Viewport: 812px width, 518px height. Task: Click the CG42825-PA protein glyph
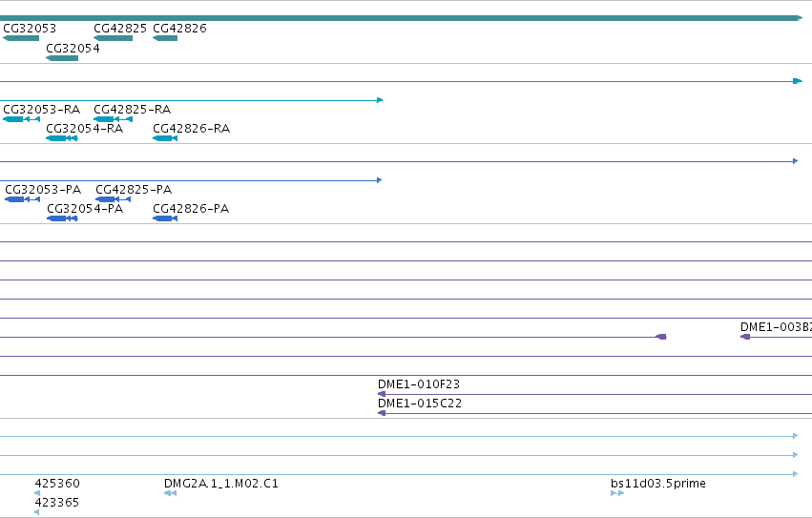(114, 199)
